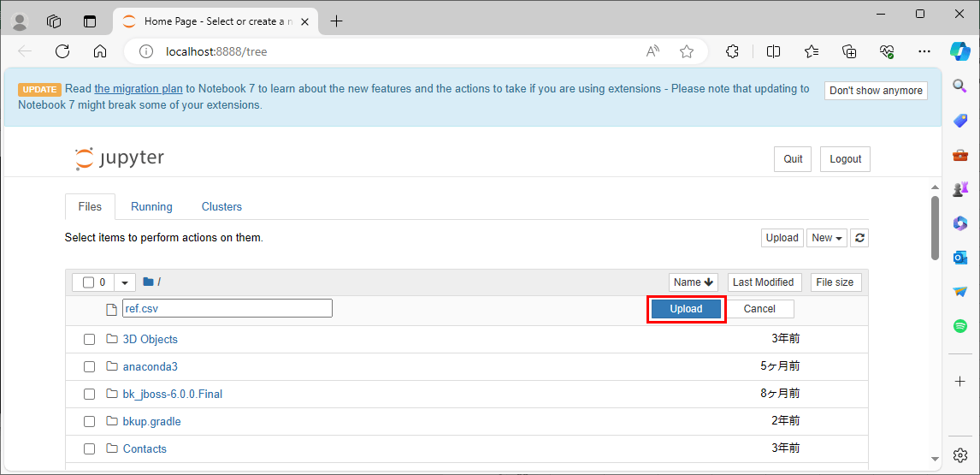The width and height of the screenshot is (980, 475).
Task: Open the migration plan link
Action: 139,89
